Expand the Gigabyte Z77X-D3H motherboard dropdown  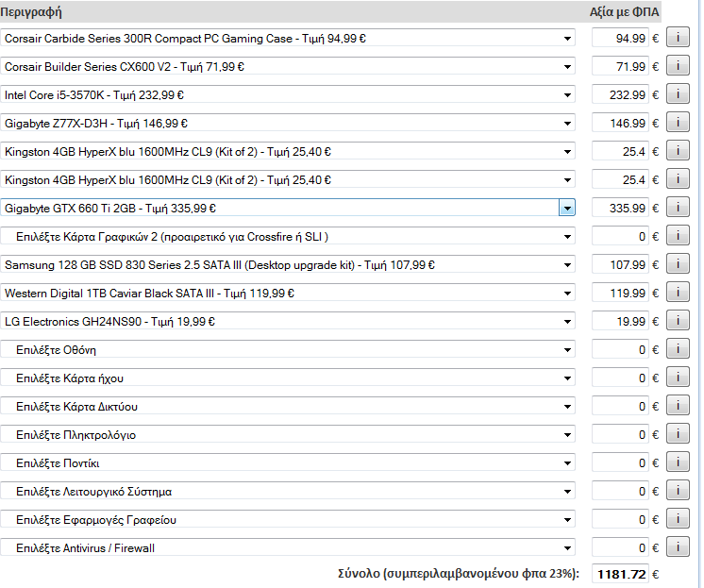click(287, 124)
